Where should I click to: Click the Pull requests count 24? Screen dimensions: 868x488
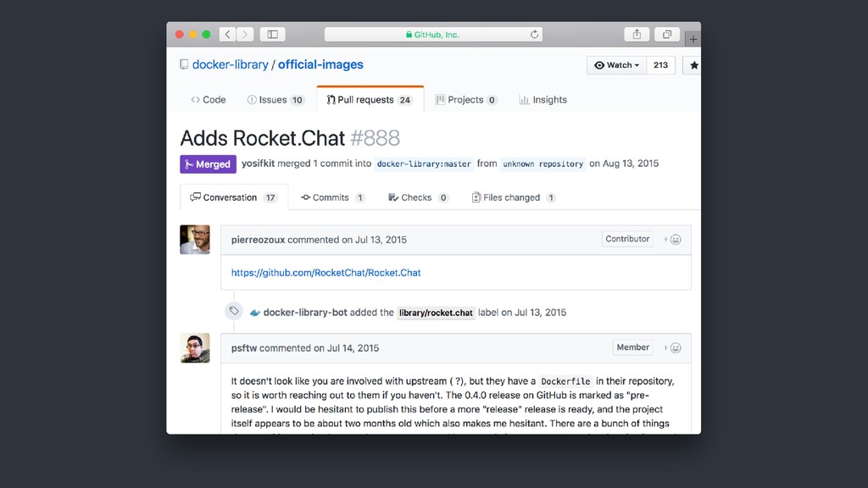pyautogui.click(x=405, y=100)
